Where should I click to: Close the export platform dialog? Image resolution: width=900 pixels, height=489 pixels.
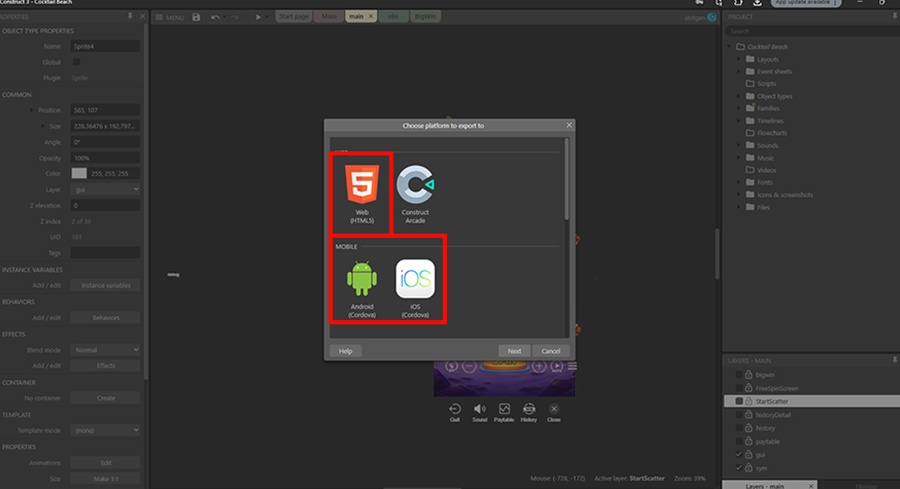569,125
